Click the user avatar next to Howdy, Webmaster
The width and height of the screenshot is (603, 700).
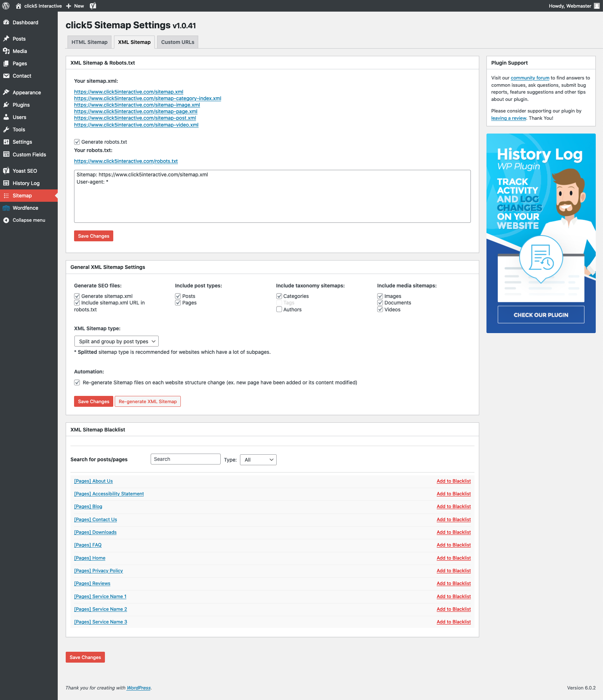(597, 6)
